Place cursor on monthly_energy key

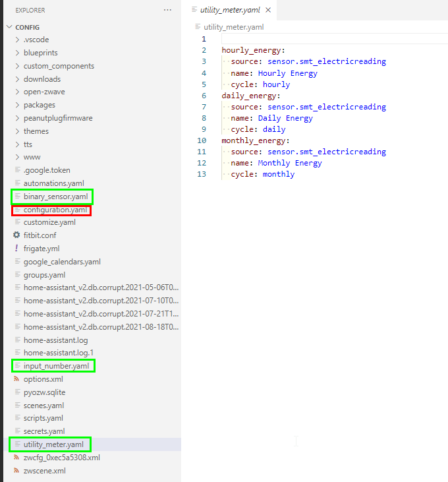tap(254, 140)
